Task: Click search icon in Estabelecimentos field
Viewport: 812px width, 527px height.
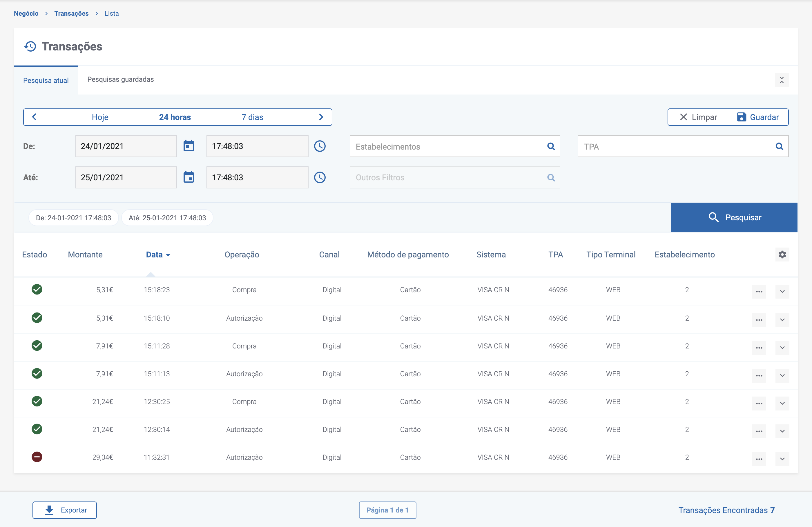Action: [x=551, y=146]
